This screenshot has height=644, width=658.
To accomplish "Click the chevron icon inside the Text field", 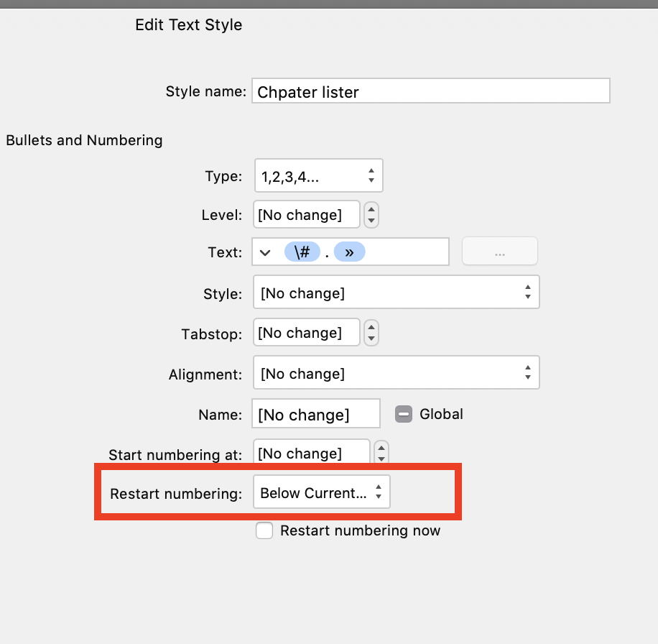I will point(266,252).
